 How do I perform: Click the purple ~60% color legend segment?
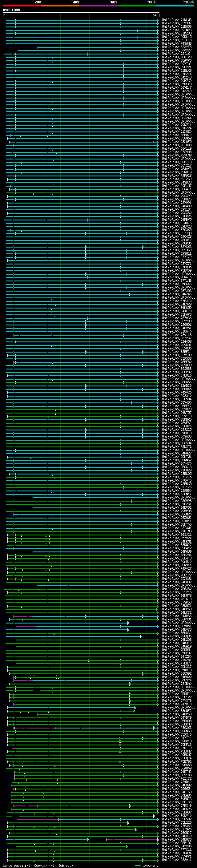98,6
